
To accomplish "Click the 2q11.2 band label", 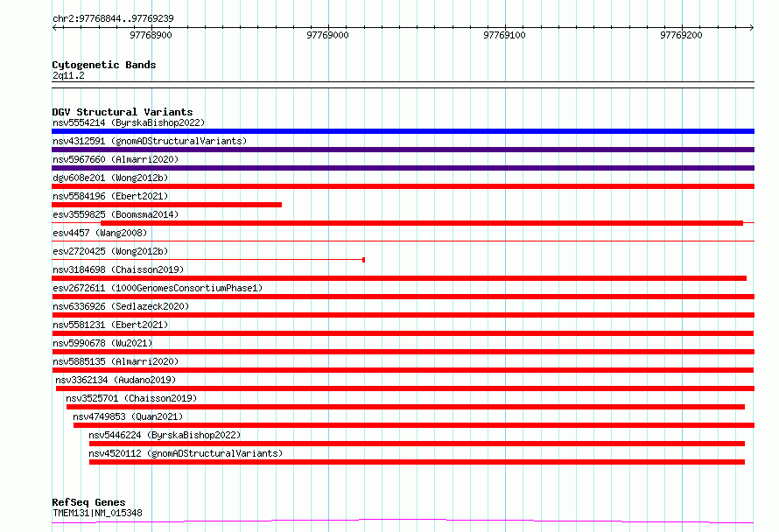I will click(x=68, y=75).
